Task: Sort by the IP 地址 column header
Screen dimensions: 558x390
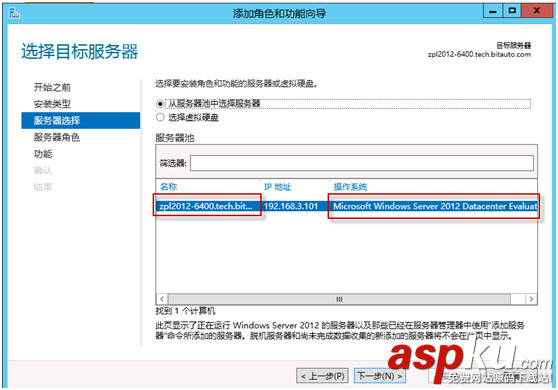Action: [277, 187]
